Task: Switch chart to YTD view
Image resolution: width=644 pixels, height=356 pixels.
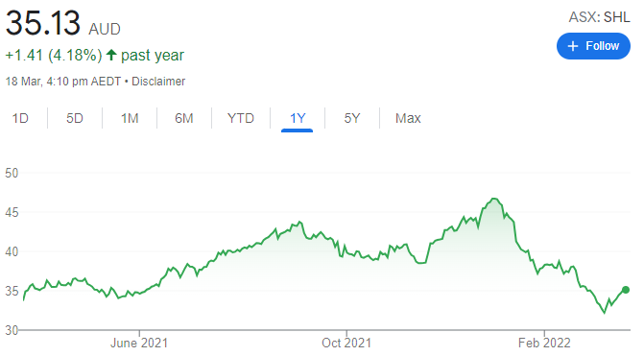Action: pyautogui.click(x=241, y=118)
